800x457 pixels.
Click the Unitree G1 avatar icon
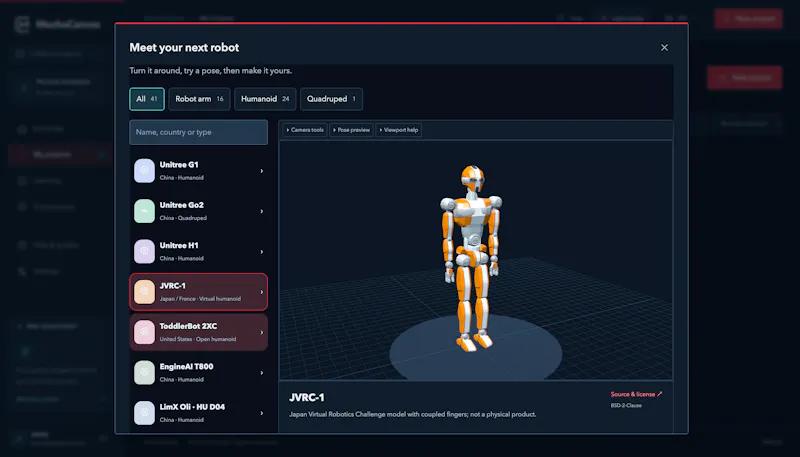(x=144, y=171)
